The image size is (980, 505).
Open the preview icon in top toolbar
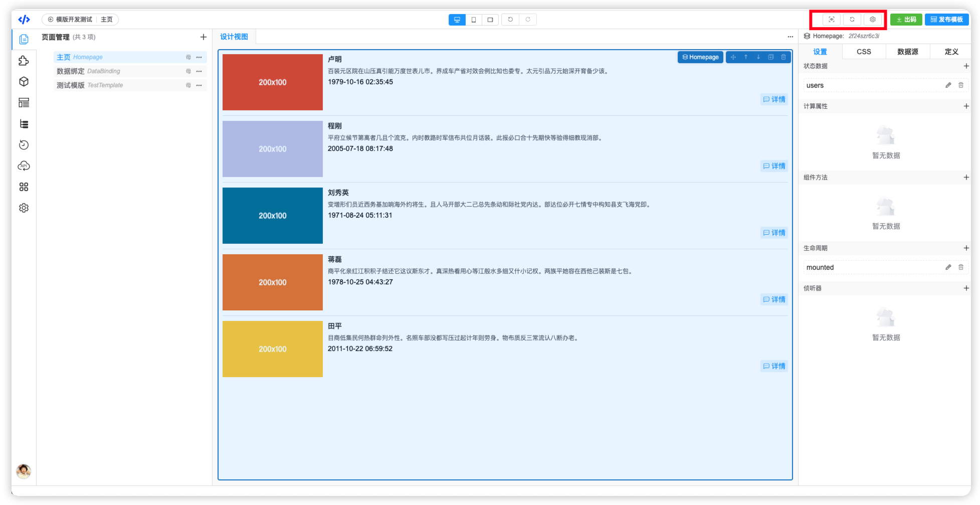(832, 20)
